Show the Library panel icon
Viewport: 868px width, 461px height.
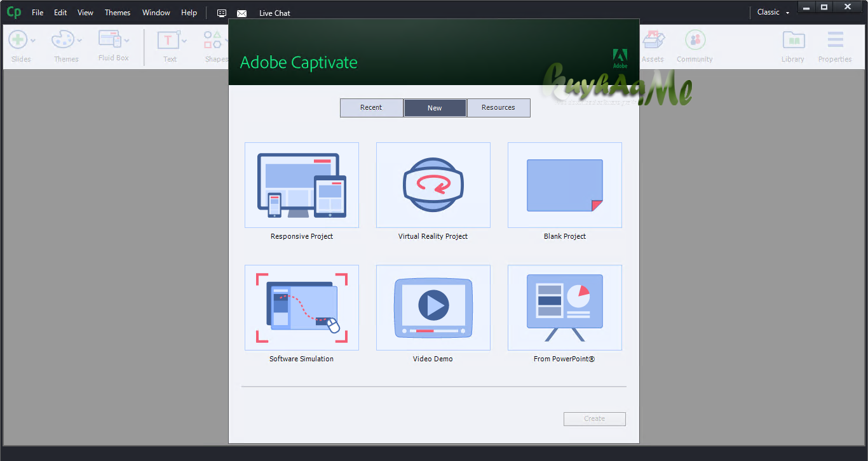(793, 40)
